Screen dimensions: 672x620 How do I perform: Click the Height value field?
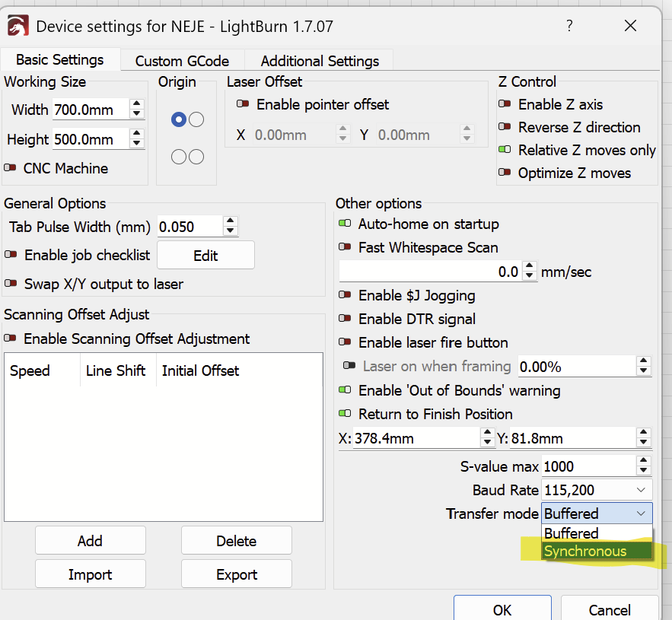click(x=91, y=139)
